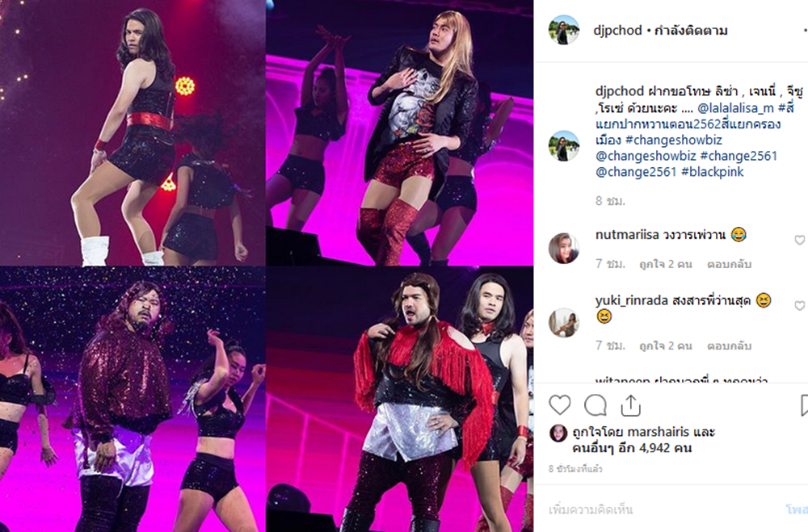Share the post using the share icon

click(x=630, y=405)
